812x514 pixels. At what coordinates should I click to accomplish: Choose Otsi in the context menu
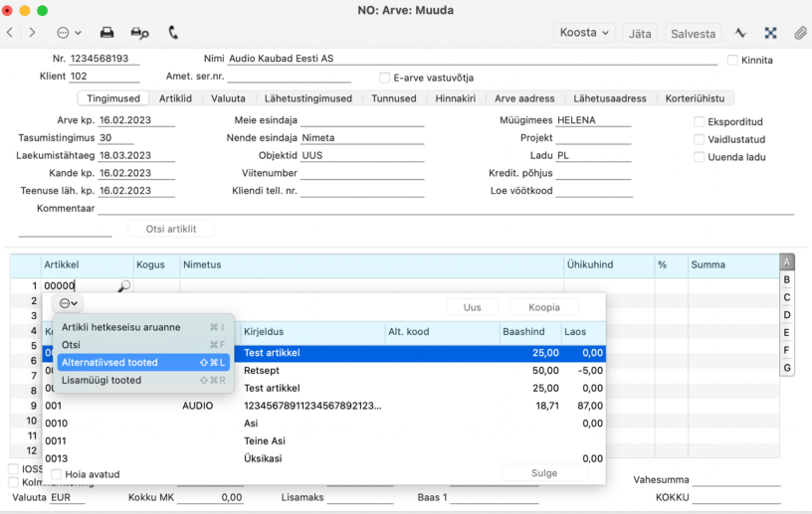(x=143, y=345)
